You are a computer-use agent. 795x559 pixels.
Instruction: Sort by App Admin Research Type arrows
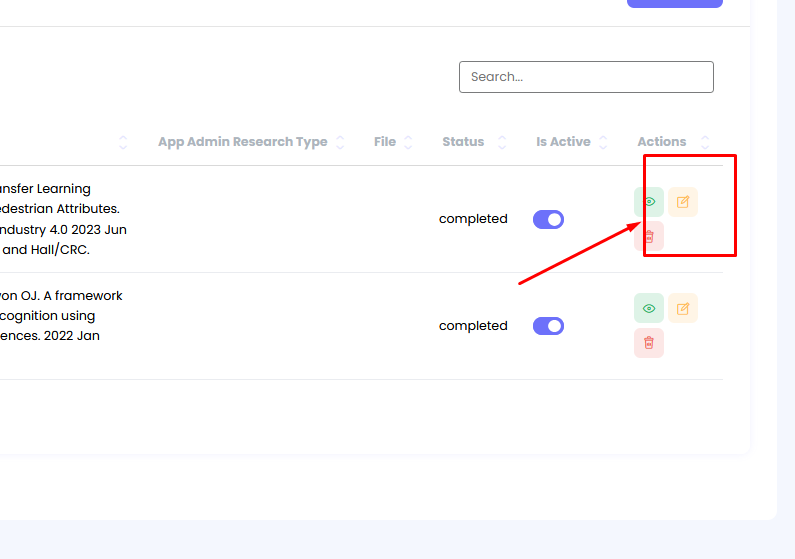tap(340, 142)
